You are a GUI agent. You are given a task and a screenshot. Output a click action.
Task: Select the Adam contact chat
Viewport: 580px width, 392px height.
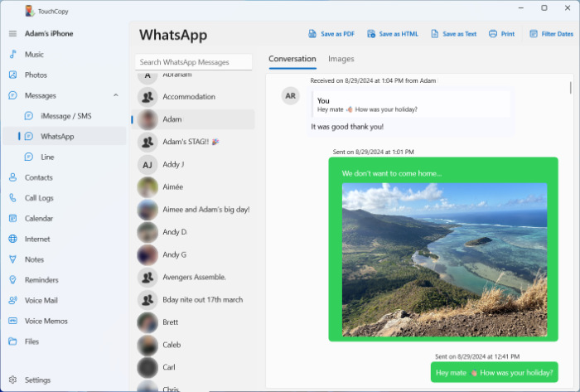193,119
